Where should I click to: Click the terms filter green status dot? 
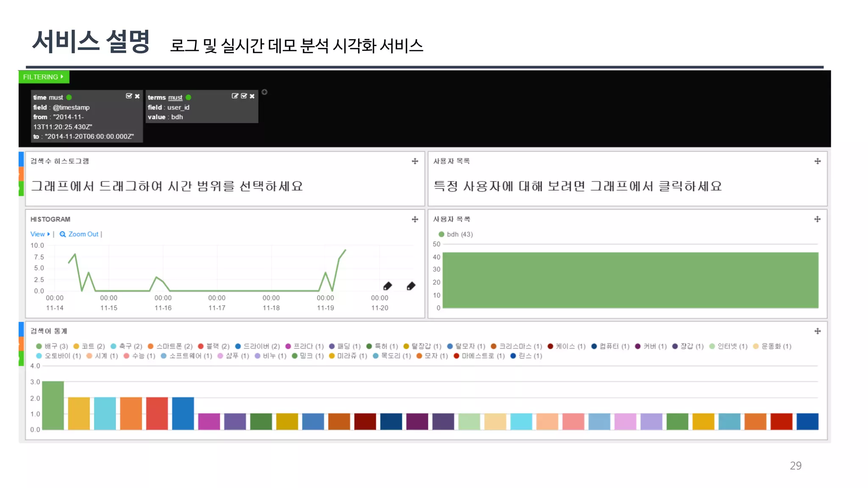(189, 97)
